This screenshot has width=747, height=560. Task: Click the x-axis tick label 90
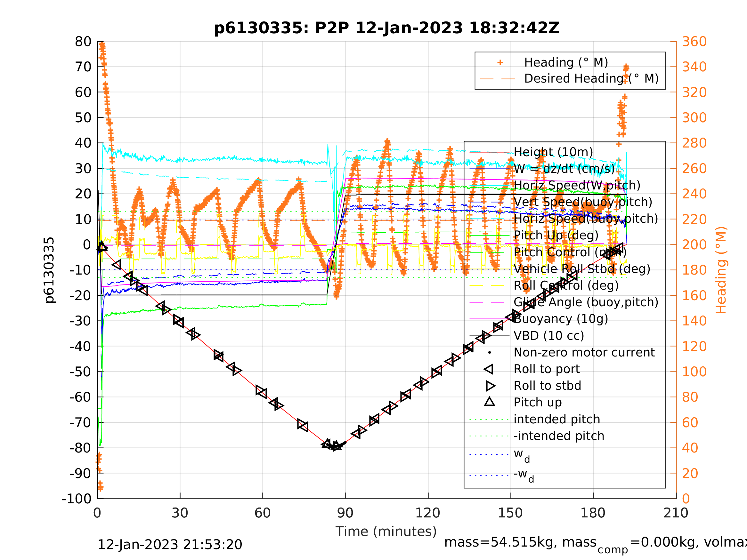(x=345, y=513)
